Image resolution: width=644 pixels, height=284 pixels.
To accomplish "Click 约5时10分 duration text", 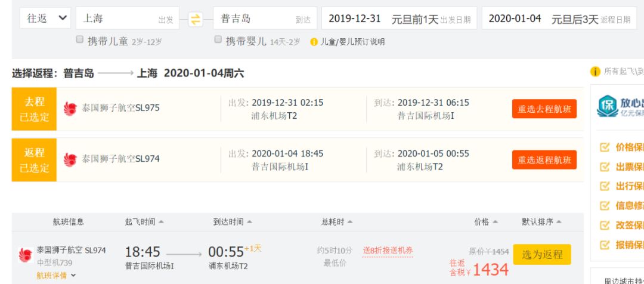I will click(335, 251).
